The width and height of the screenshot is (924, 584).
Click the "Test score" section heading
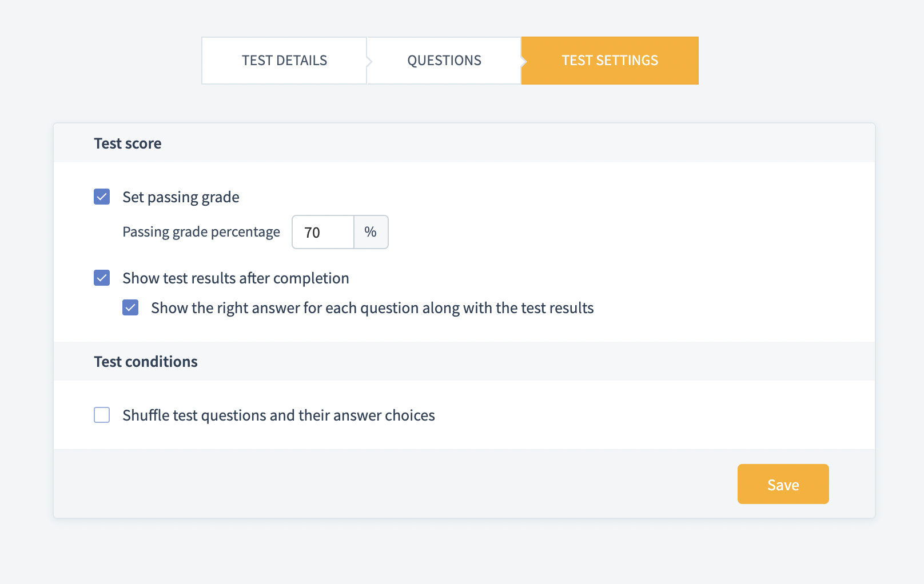[x=128, y=143]
